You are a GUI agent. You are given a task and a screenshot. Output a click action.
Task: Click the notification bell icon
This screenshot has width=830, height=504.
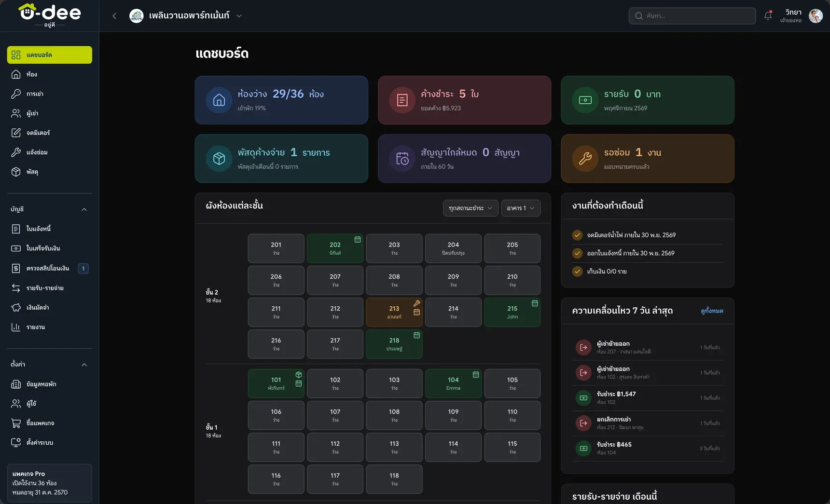(x=768, y=15)
